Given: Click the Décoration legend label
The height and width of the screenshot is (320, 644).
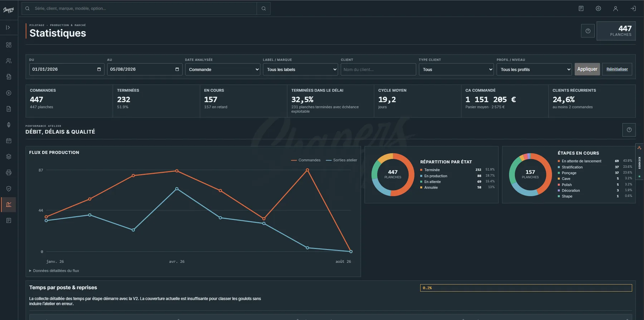Looking at the screenshot, I should [571, 190].
